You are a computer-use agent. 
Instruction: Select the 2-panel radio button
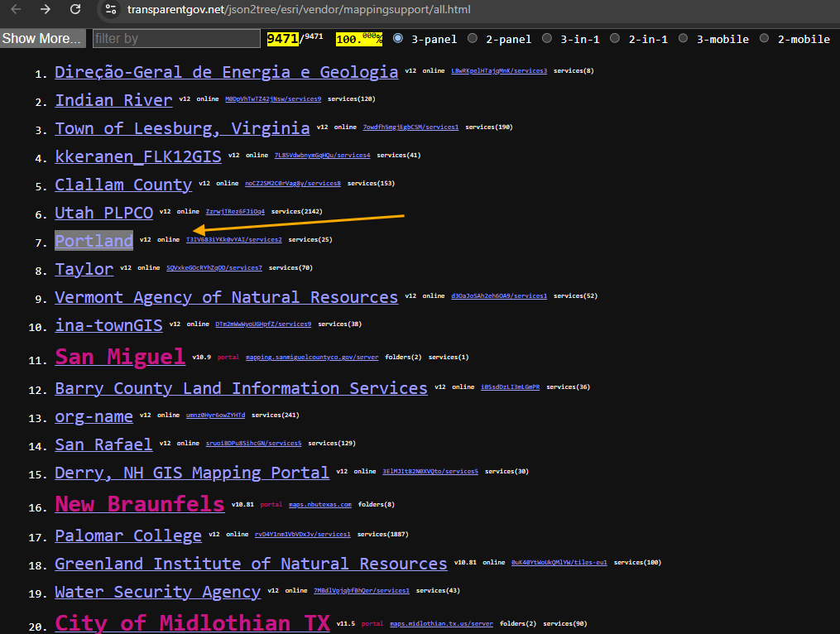coord(473,38)
